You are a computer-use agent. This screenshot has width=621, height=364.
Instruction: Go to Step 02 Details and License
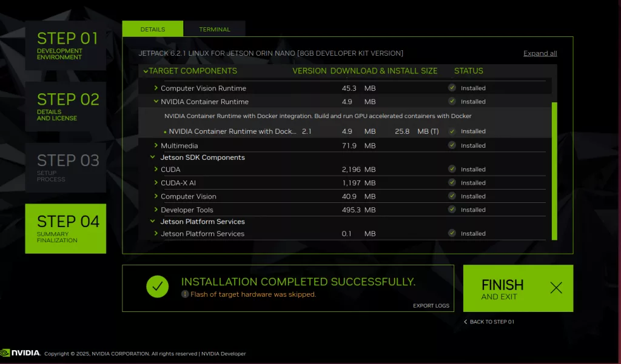(x=65, y=107)
